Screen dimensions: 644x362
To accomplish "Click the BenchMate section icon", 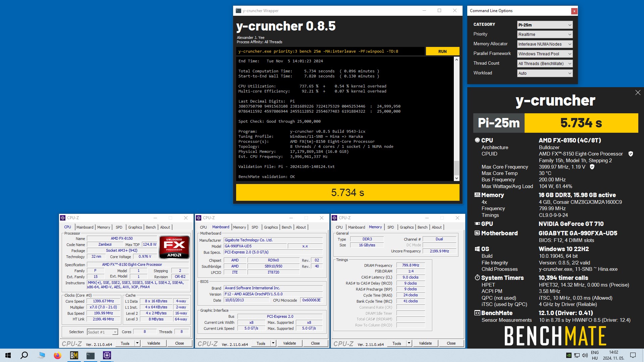I will [477, 313].
